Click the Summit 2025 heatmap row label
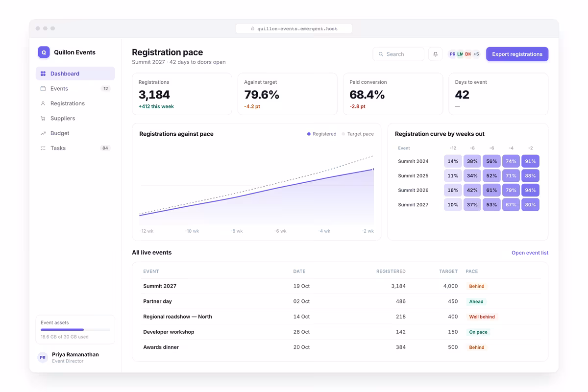The height and width of the screenshot is (392, 588). pyautogui.click(x=413, y=175)
